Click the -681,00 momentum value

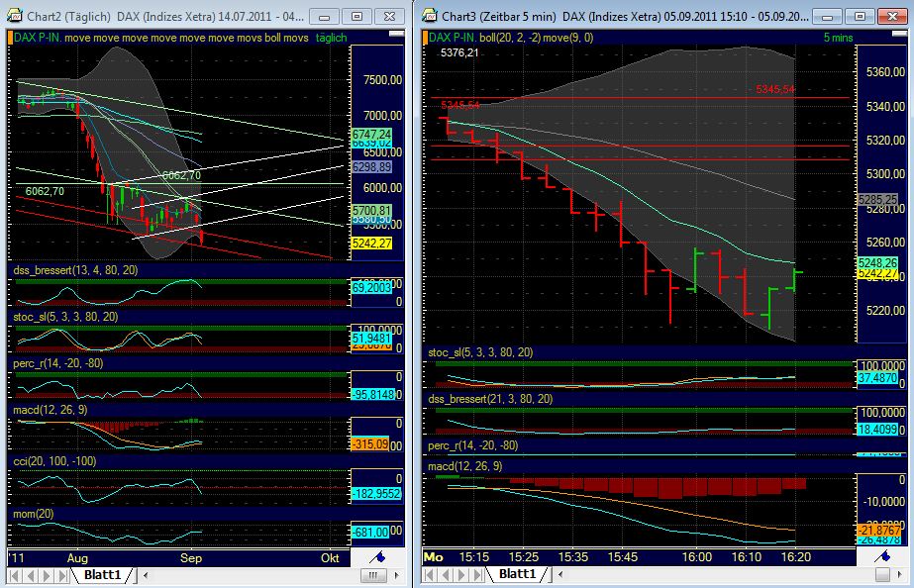point(370,532)
